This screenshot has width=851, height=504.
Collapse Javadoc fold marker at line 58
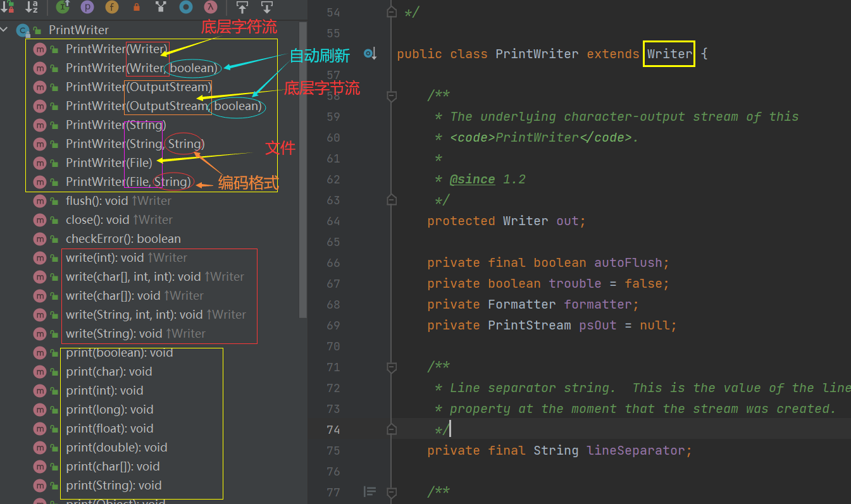(392, 95)
